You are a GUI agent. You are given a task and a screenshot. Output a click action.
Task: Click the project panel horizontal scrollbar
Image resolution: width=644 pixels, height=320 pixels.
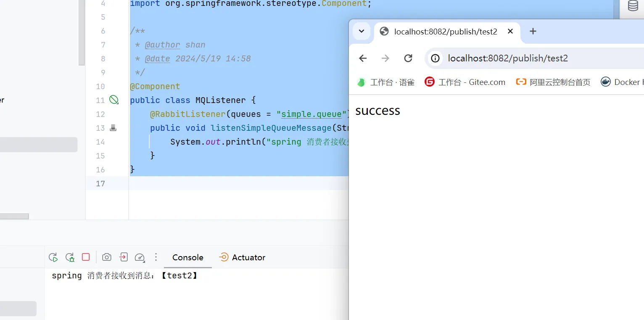[14, 216]
